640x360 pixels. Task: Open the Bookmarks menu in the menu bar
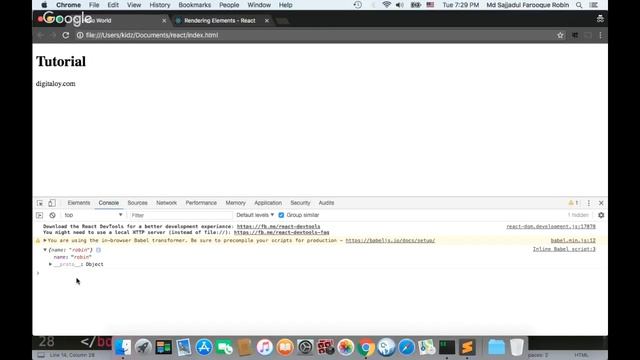195,5
